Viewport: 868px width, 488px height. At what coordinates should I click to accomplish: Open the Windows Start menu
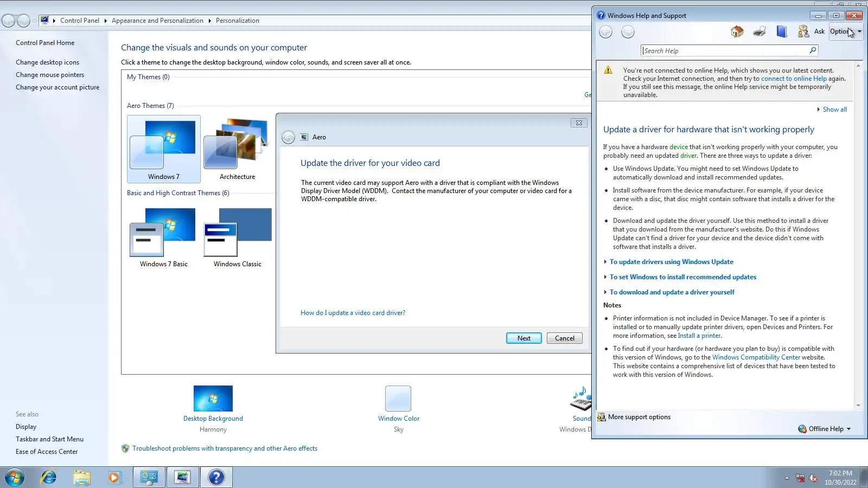(15, 478)
